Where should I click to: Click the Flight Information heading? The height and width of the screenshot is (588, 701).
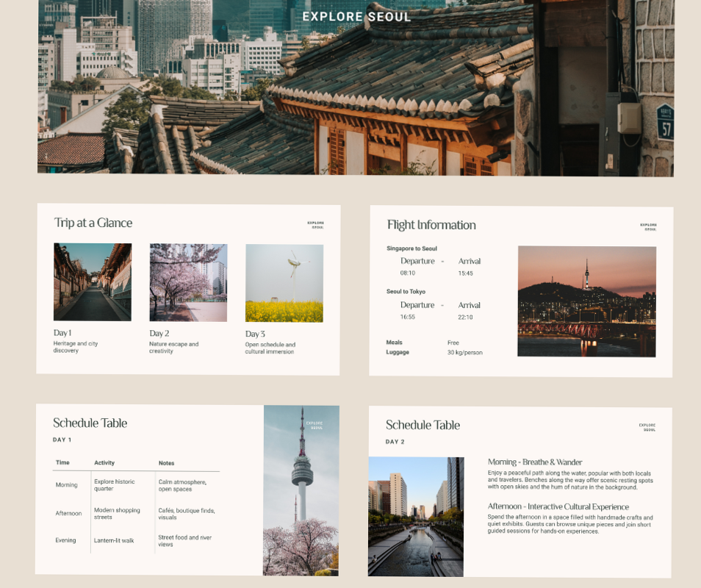431,225
